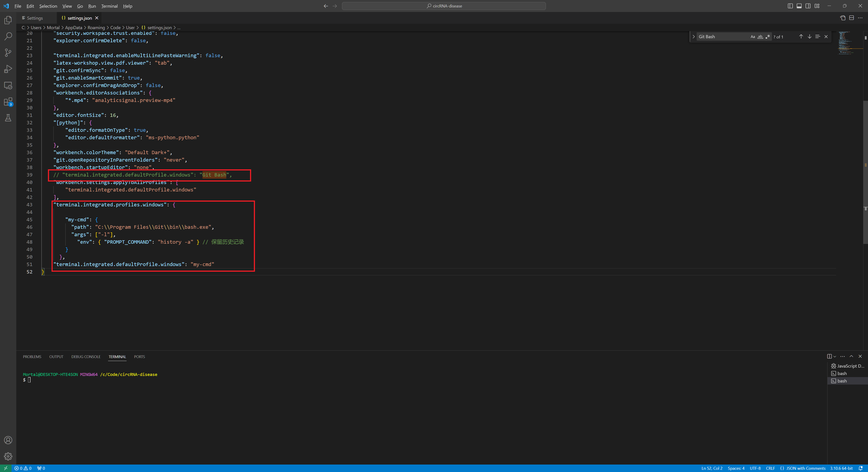Screen dimensions: 868x472
Task: Enable Whole Word matching in find widget
Action: coord(760,36)
